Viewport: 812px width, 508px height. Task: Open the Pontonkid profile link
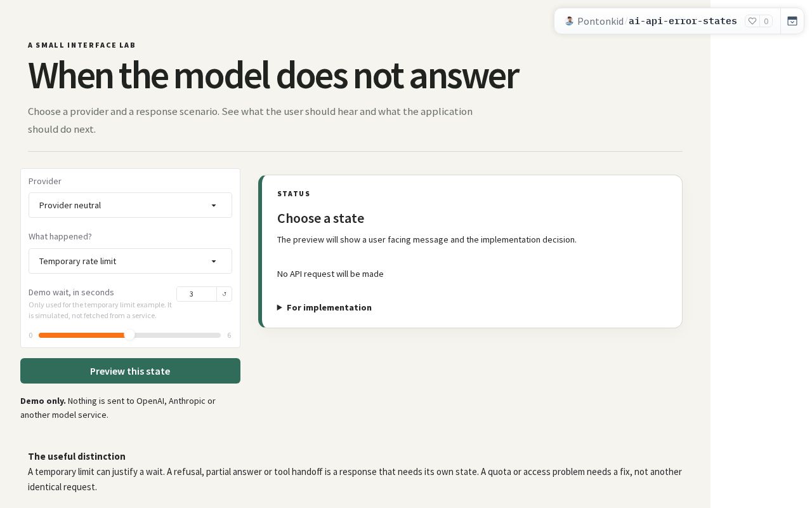tap(600, 21)
